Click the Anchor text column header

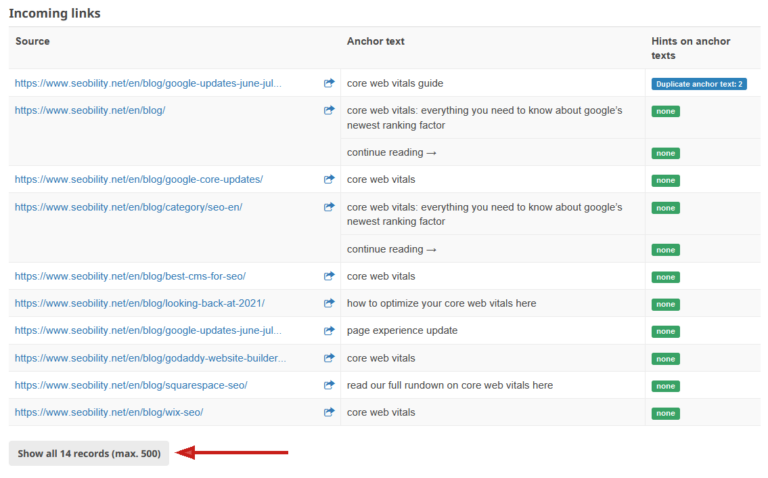(375, 41)
